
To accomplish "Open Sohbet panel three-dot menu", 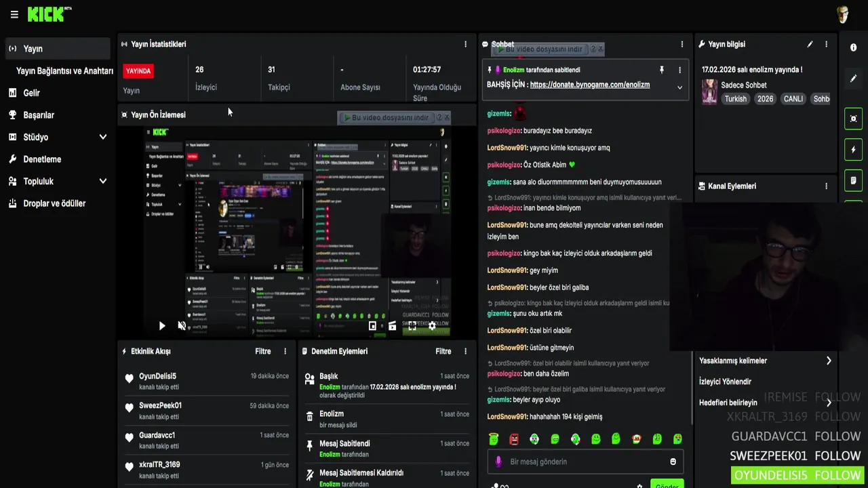I will point(682,44).
